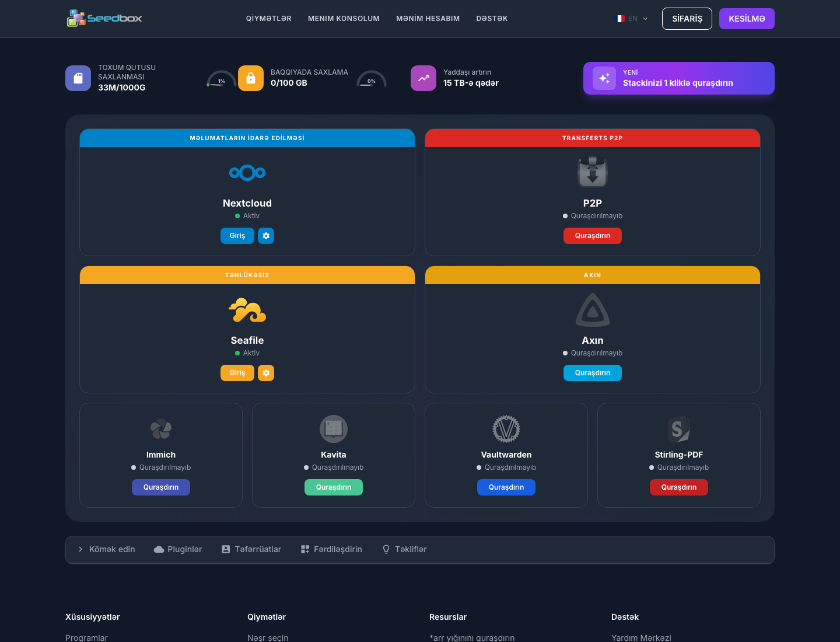
Task: Click the Resurslar footer heading
Action: click(x=448, y=617)
